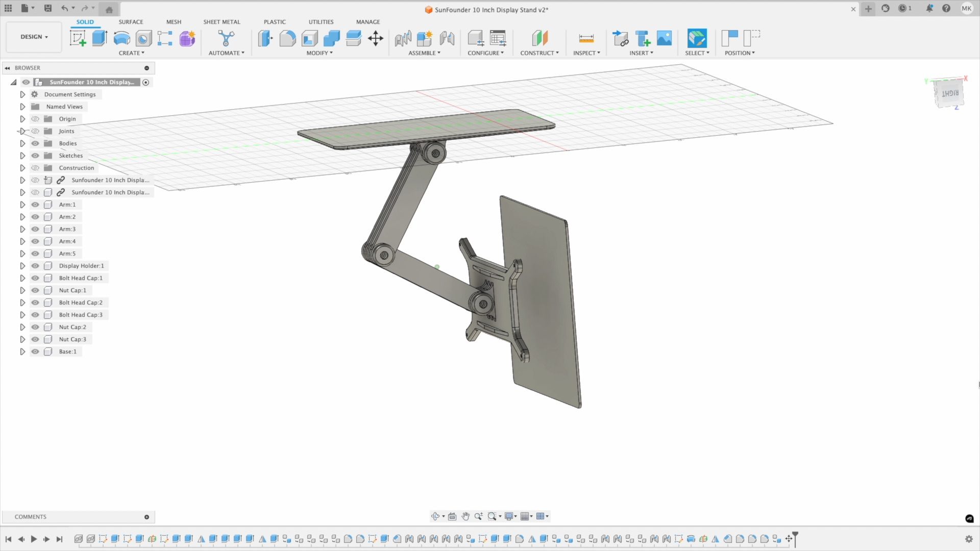Expand the Bodies folder
The width and height of the screenshot is (980, 551).
[22, 143]
